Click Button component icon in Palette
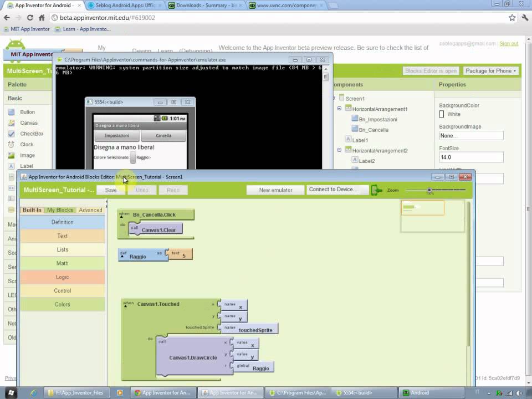Image resolution: width=532 pixels, height=399 pixels. point(11,112)
